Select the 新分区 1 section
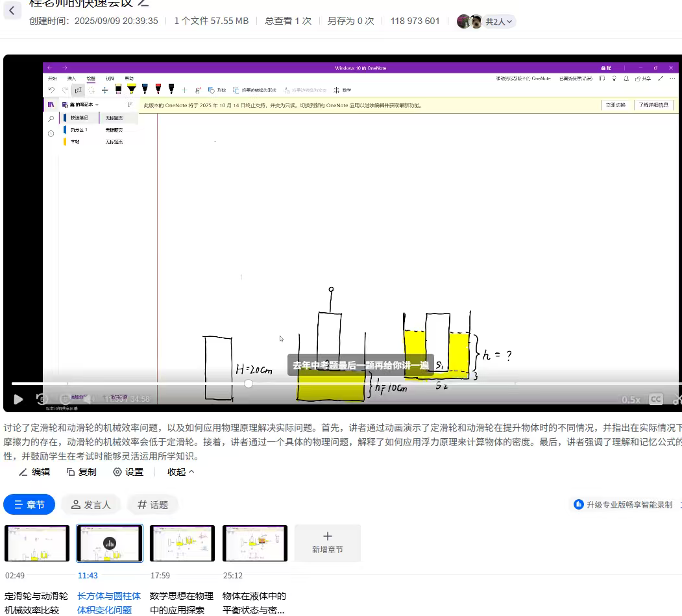The width and height of the screenshot is (682, 616). pos(79,130)
